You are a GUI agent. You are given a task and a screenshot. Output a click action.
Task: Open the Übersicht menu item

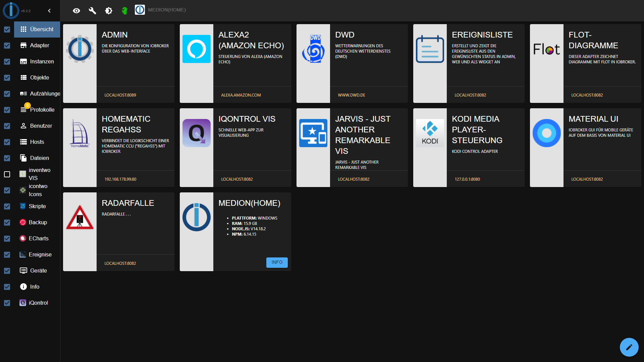pos(37,29)
